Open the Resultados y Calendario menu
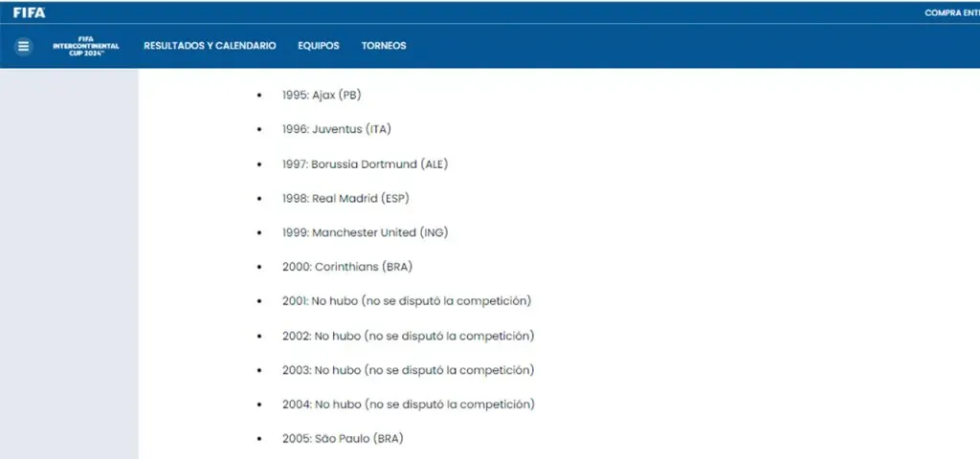 (x=210, y=46)
